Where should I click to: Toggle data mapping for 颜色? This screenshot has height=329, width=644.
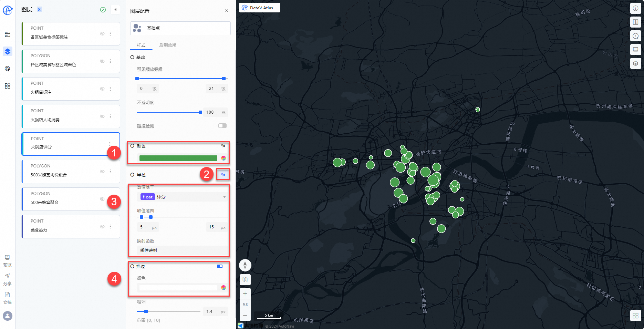point(223,146)
